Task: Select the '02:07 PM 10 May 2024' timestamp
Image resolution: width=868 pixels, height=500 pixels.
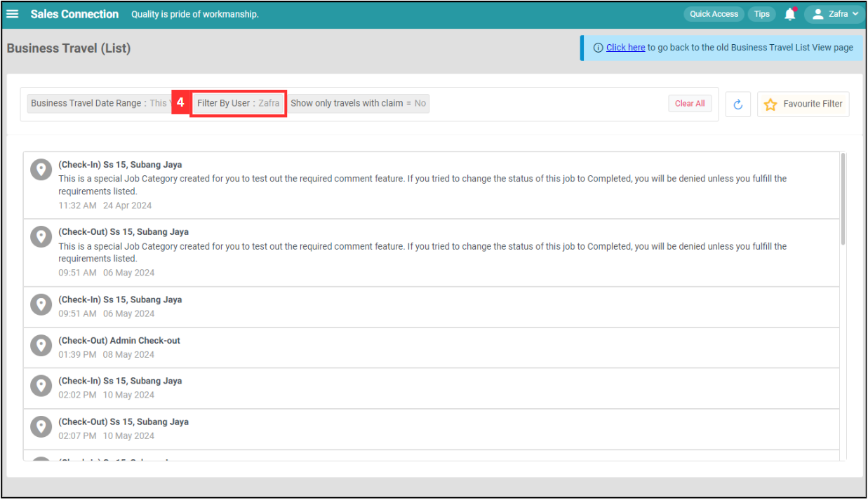Action: pyautogui.click(x=107, y=435)
